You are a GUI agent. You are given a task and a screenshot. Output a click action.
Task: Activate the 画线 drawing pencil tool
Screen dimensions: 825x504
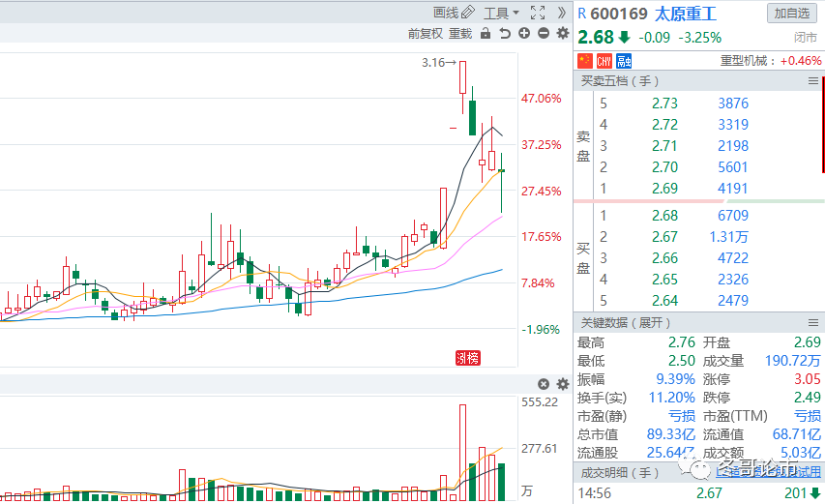tap(454, 13)
